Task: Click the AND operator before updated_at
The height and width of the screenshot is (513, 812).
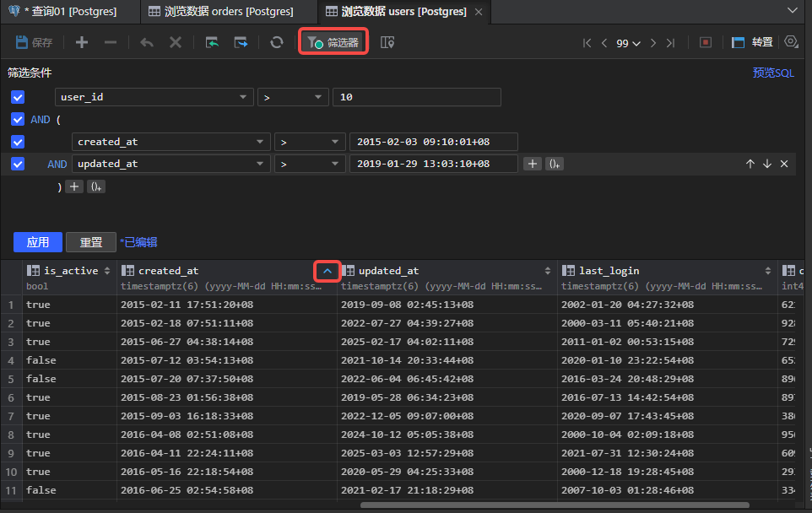Action: pyautogui.click(x=57, y=164)
